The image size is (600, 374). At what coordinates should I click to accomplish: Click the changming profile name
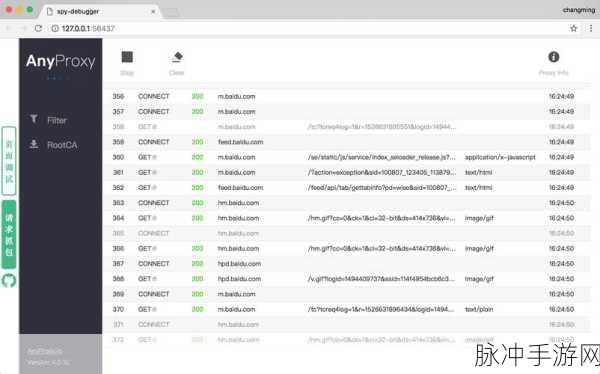click(x=579, y=10)
